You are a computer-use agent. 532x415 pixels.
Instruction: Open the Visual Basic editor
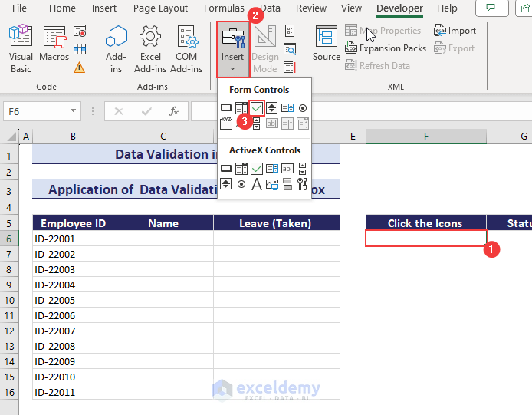(x=21, y=48)
